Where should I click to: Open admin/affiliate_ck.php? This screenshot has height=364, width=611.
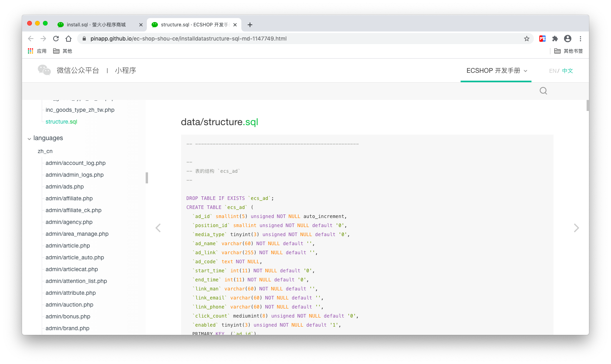point(74,210)
